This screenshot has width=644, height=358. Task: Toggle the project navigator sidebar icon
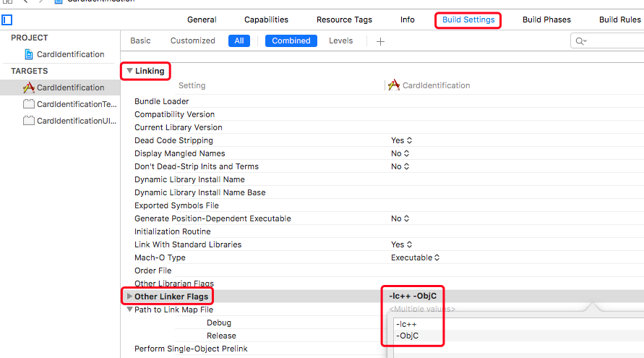coord(7,20)
